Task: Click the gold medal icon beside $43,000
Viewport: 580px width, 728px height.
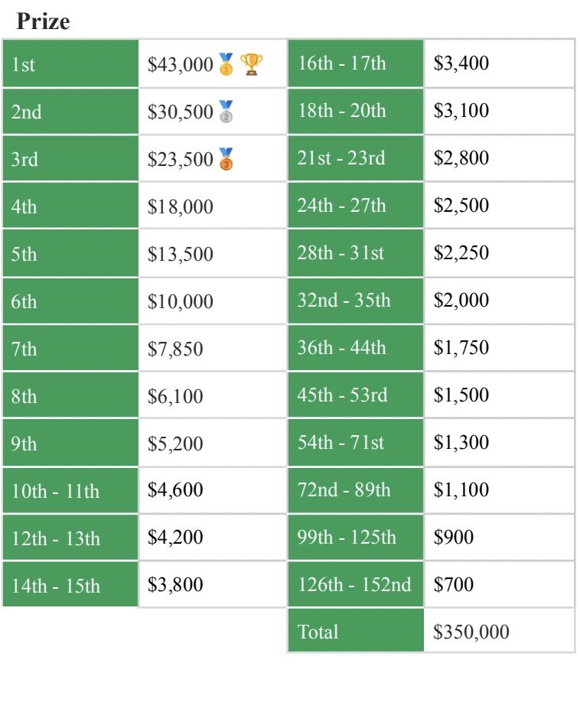Action: 226,64
